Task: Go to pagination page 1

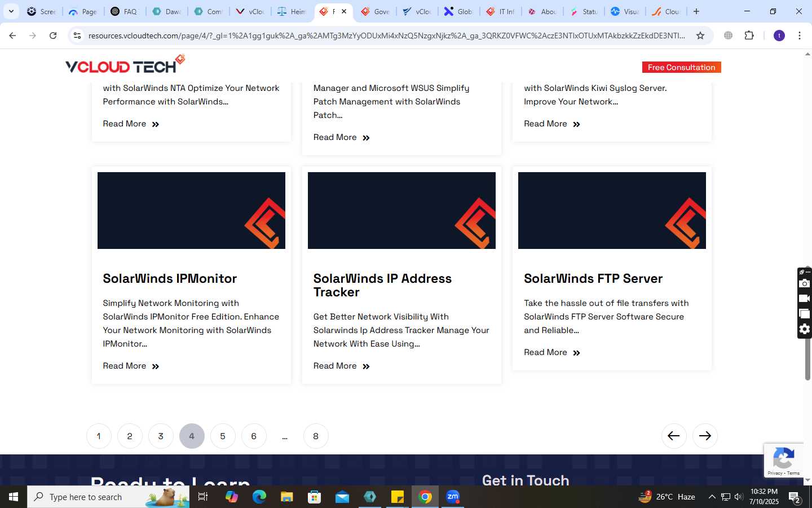Action: click(99, 436)
